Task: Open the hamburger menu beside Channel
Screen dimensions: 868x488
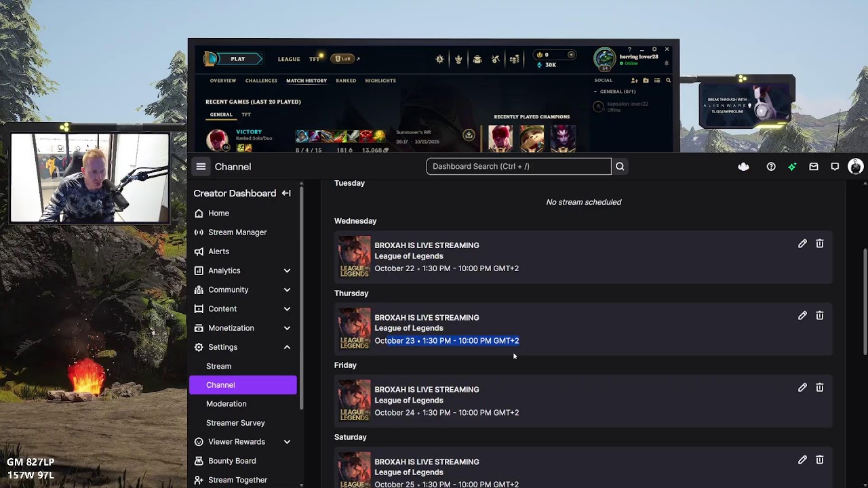Action: pos(201,166)
